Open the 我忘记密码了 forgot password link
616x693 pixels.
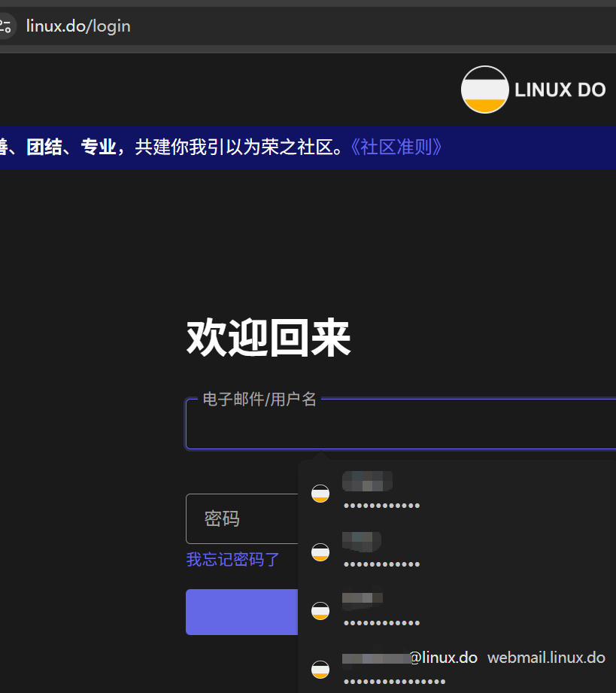232,560
